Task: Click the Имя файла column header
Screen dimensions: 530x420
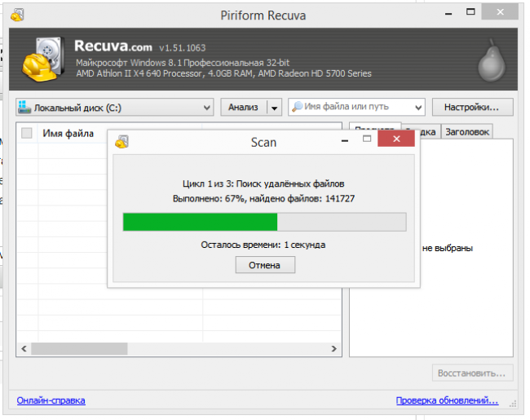Action: 68,133
